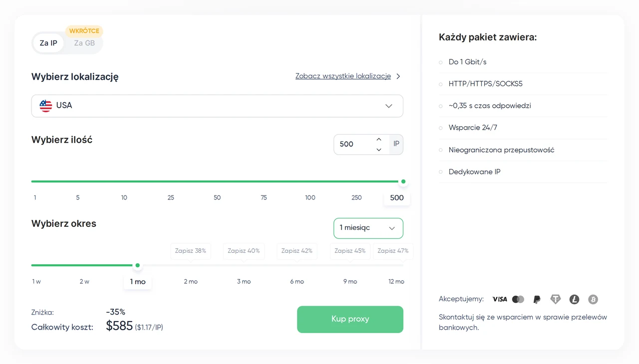Select quantity 100 on the slider

point(310,197)
